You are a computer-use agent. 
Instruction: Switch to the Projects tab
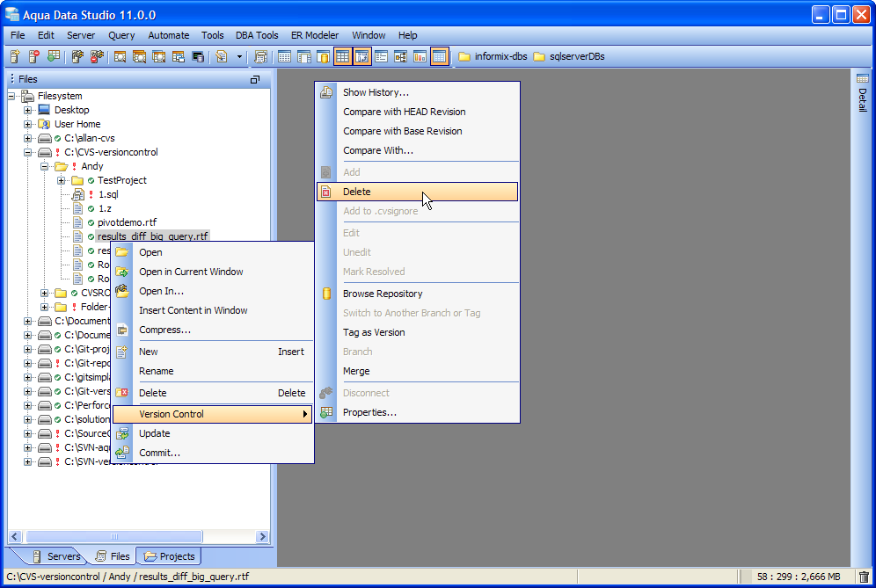[169, 556]
